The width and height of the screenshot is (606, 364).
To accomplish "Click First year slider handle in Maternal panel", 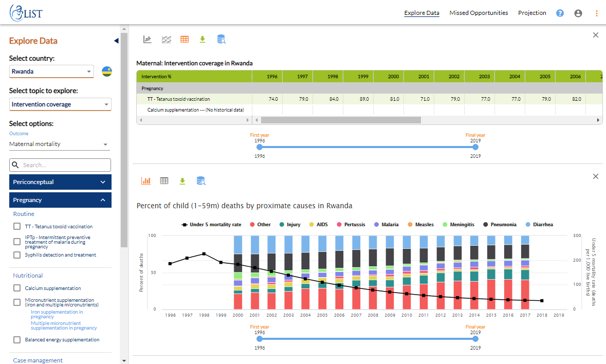I will click(x=260, y=147).
